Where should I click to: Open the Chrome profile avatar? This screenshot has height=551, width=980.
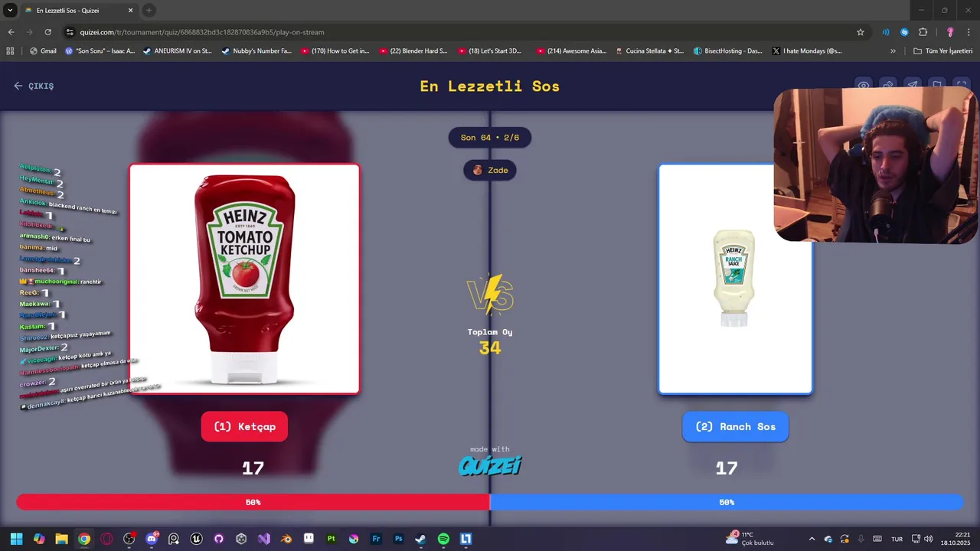(950, 32)
